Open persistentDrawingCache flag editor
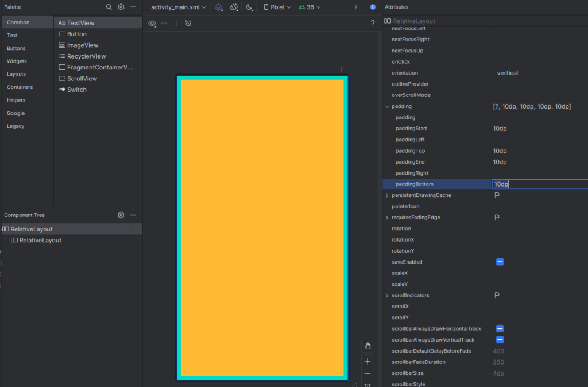This screenshot has width=588, height=387. [x=497, y=195]
